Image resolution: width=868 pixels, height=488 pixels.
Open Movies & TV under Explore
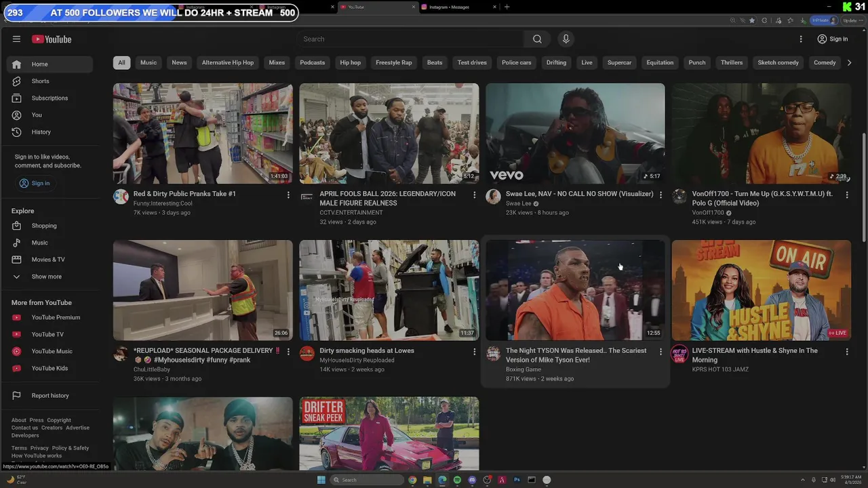point(50,260)
